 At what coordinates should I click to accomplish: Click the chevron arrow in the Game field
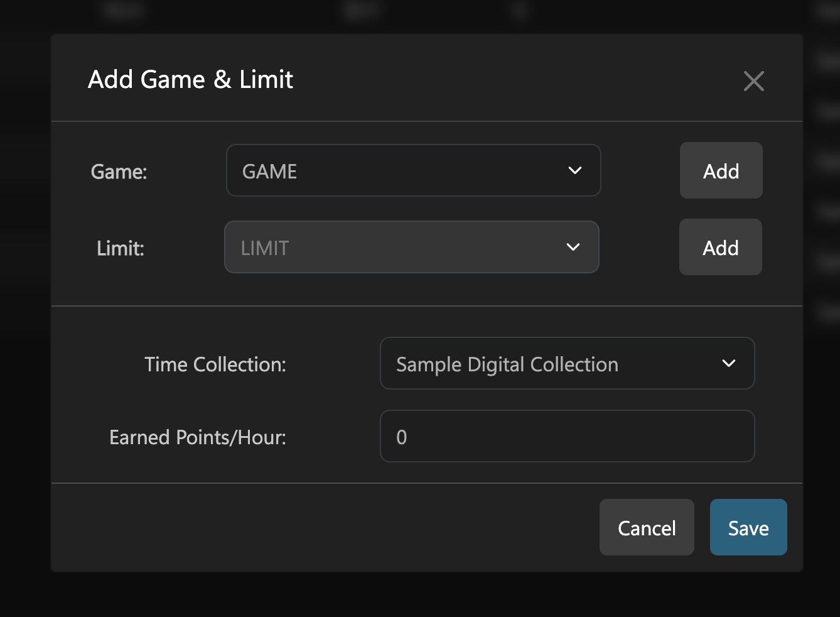pyautogui.click(x=574, y=171)
